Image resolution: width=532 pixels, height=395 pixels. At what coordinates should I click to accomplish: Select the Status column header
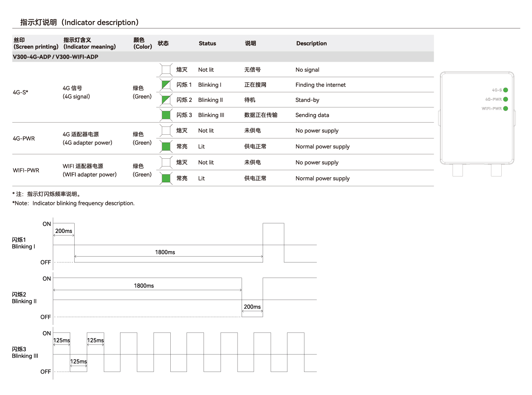[207, 43]
